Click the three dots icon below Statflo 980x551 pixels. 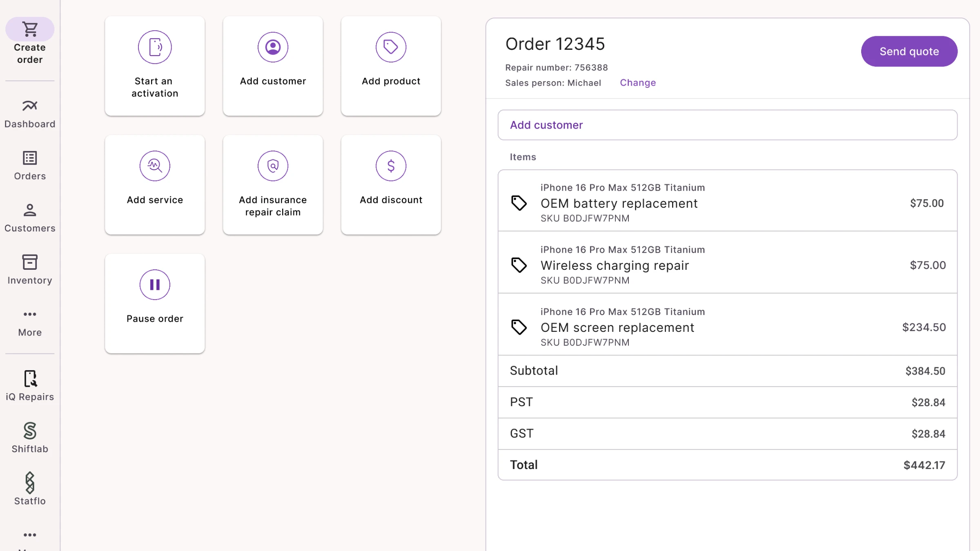[x=30, y=535]
